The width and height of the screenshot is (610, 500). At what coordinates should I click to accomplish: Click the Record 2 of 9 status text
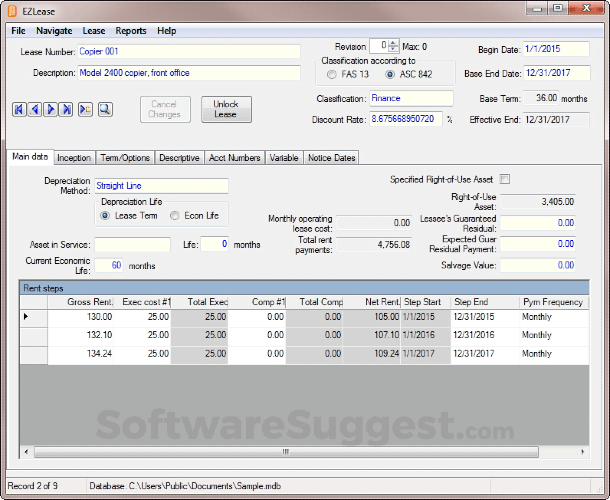point(33,486)
